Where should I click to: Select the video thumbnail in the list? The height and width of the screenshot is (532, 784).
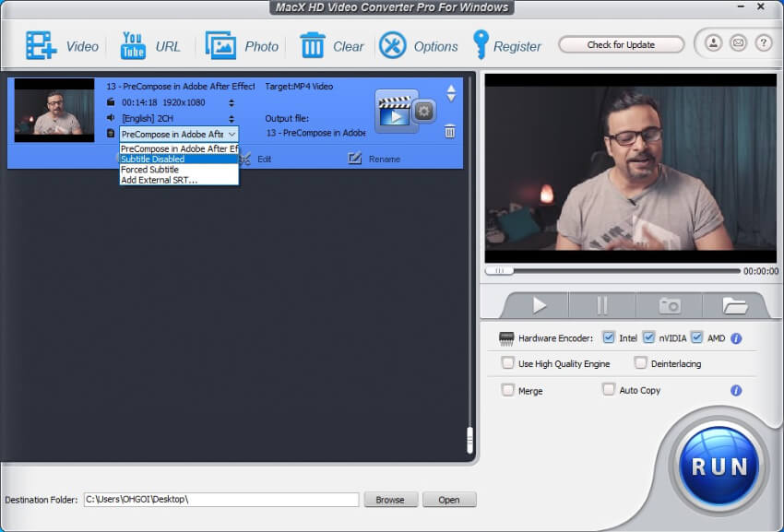[54, 110]
